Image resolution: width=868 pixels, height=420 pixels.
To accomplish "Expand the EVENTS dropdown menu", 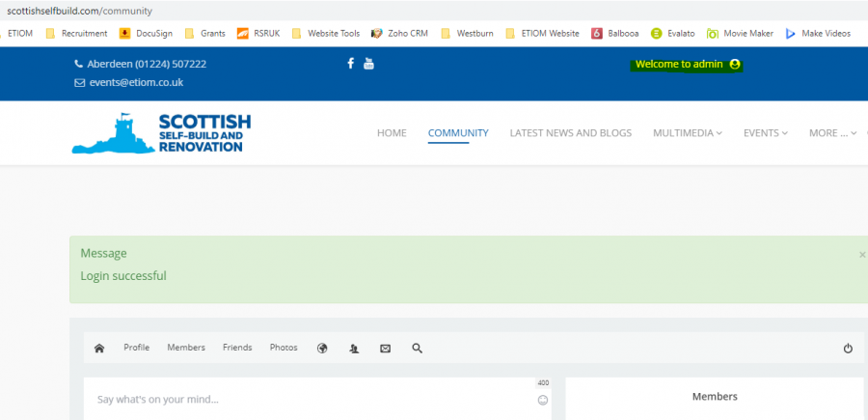I will tap(766, 133).
